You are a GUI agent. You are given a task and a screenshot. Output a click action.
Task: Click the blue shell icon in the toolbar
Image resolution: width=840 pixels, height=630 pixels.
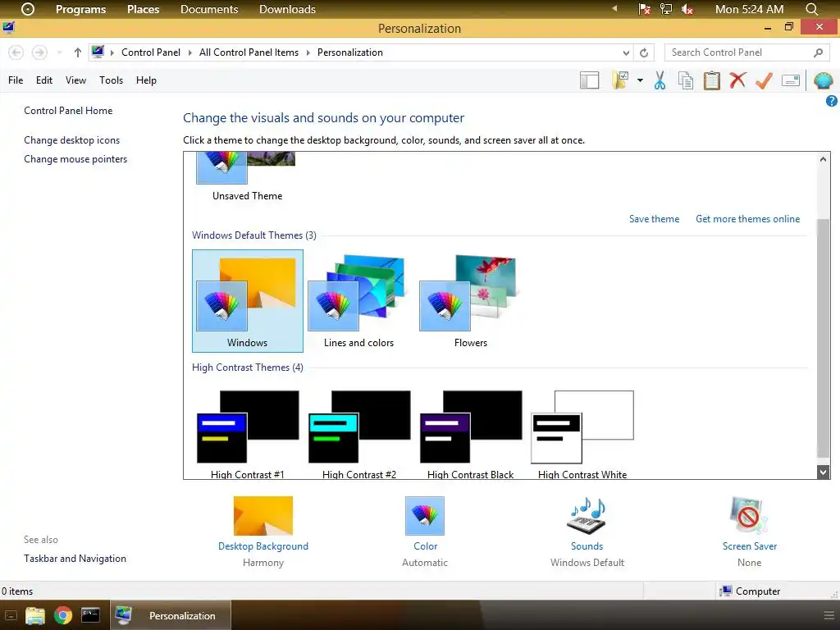[x=823, y=80]
